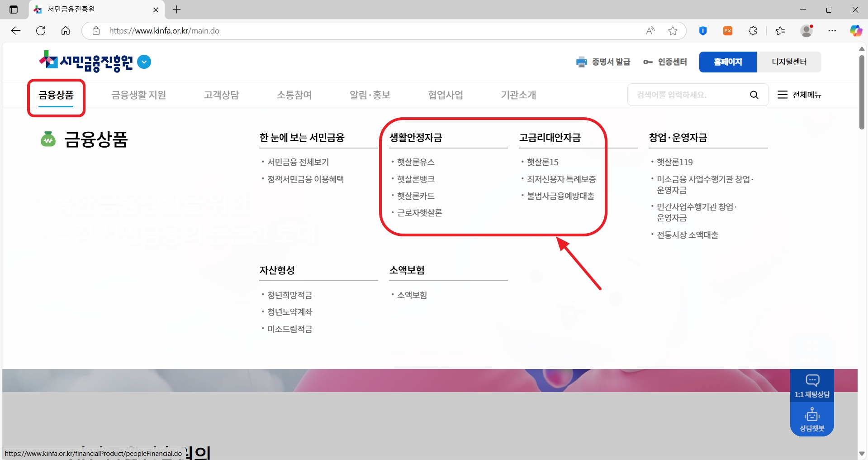Open 기관소개 menu
Screen dimensions: 868x460
518,95
